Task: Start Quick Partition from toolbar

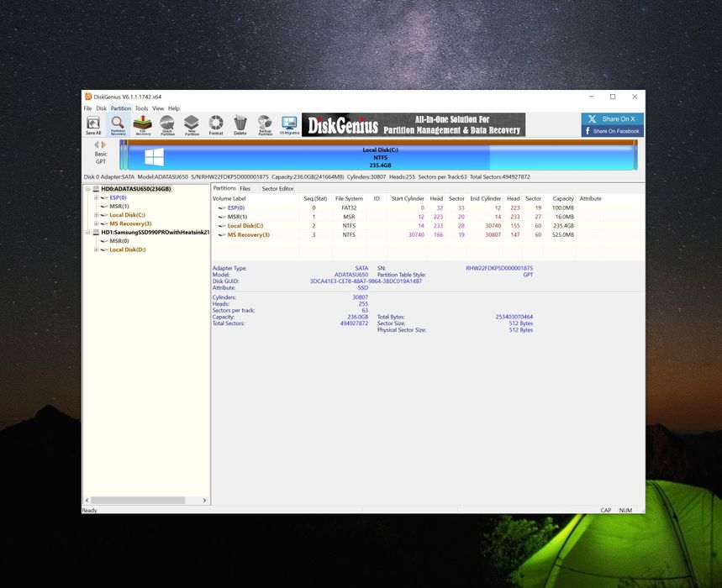Action: click(167, 125)
